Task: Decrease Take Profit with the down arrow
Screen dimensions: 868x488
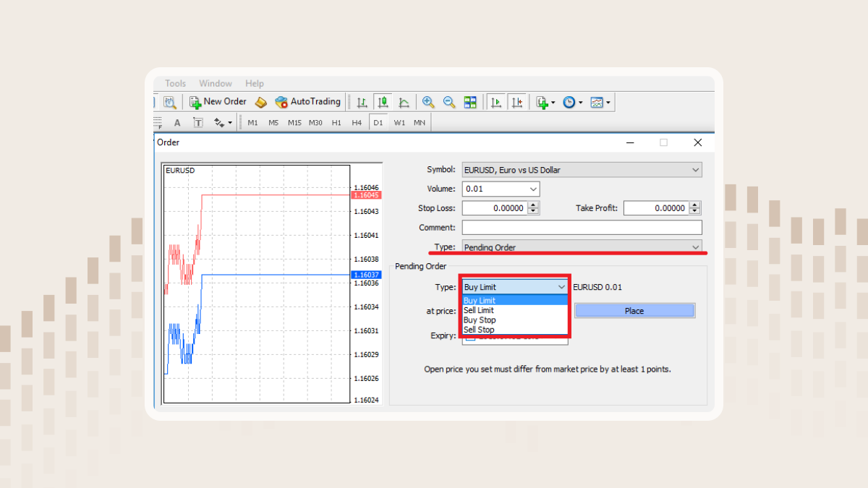Action: point(695,212)
